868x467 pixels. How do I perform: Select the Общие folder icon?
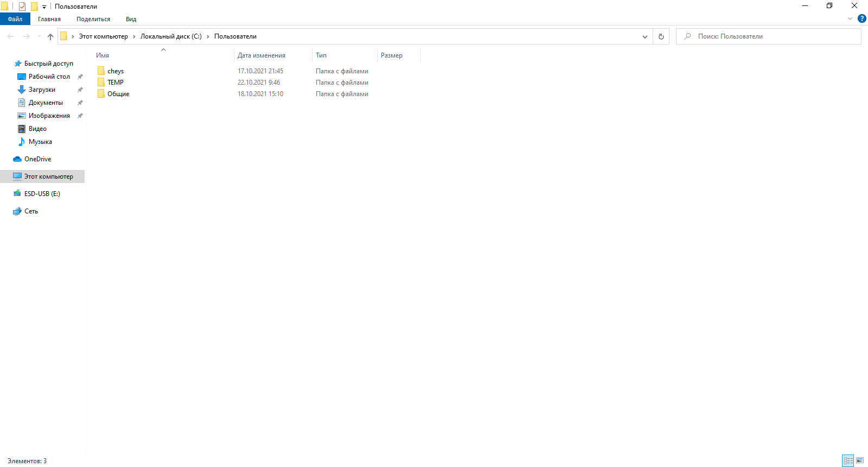coord(101,94)
